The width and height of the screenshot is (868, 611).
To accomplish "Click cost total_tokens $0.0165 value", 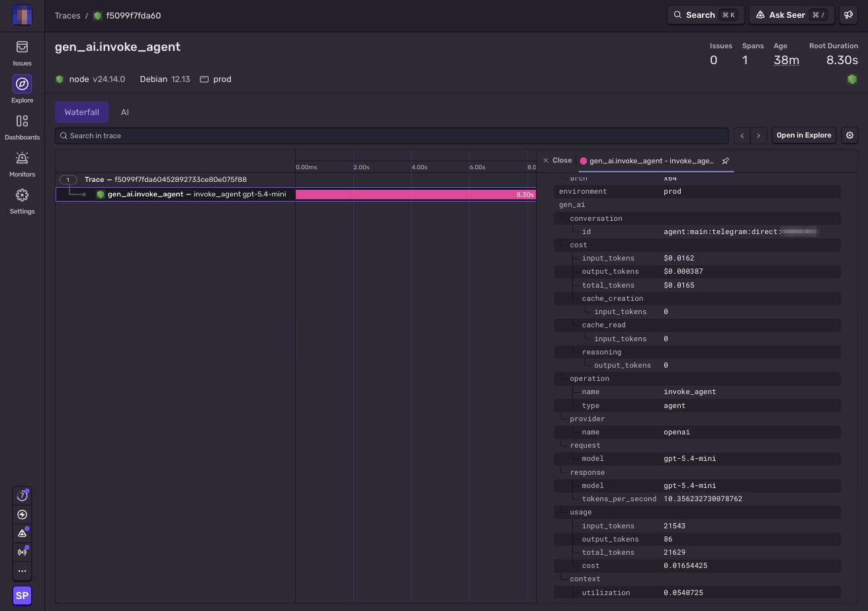I will pyautogui.click(x=679, y=285).
